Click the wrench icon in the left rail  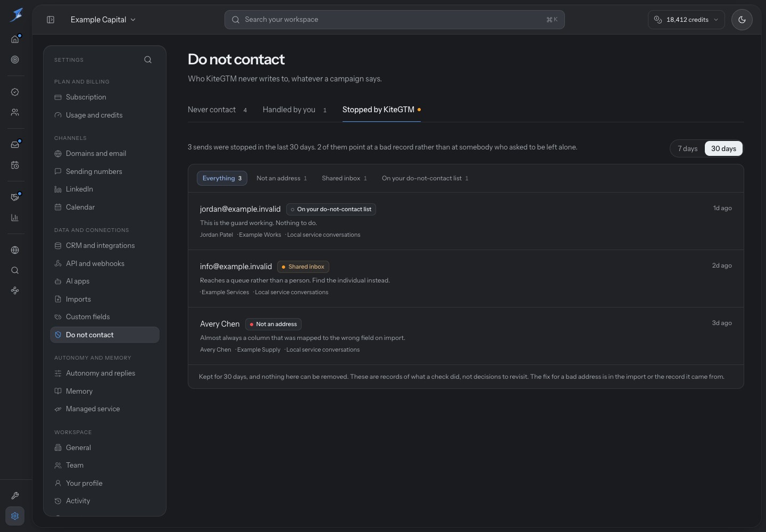[15, 496]
